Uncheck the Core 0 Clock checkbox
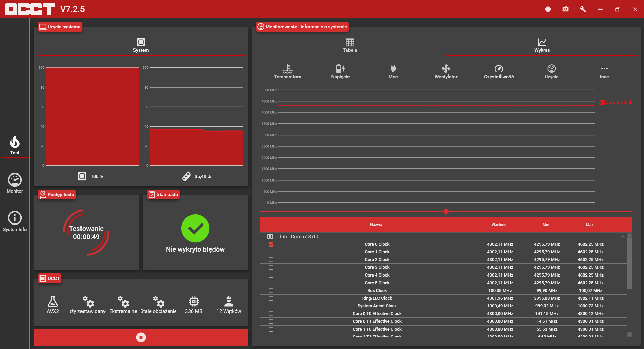 click(x=271, y=244)
